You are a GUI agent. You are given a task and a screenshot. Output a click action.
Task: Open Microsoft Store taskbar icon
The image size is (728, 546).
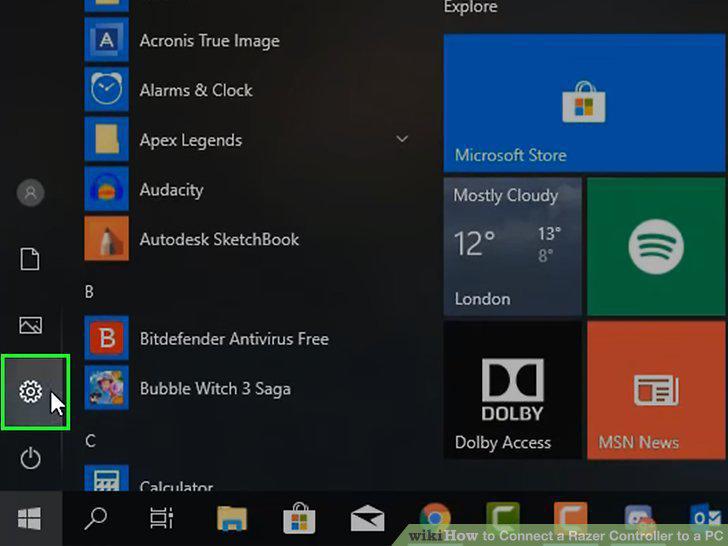coord(299,518)
